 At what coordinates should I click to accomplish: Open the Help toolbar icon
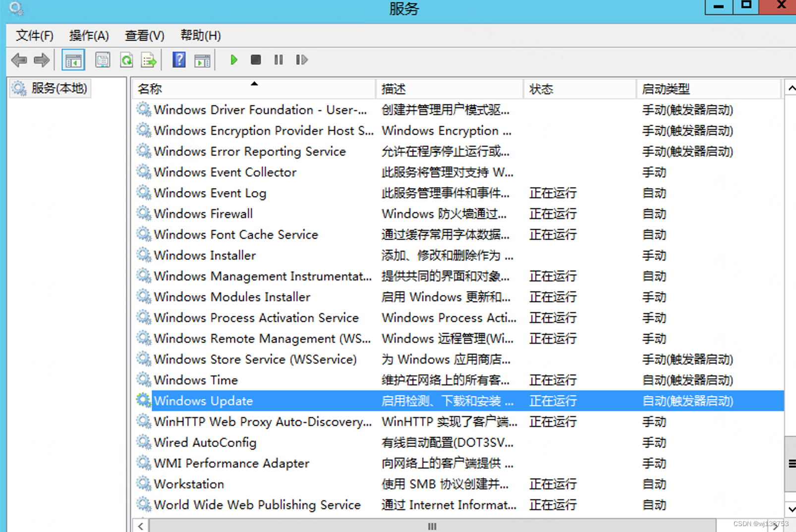179,60
